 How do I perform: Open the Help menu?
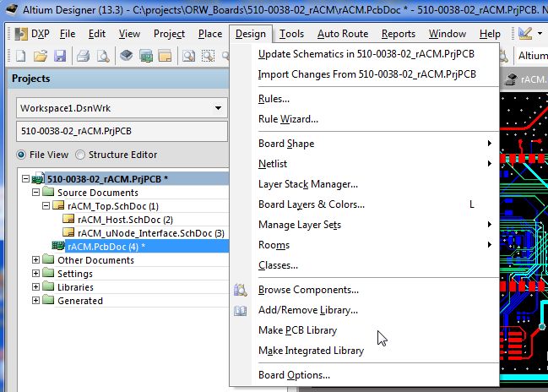490,34
